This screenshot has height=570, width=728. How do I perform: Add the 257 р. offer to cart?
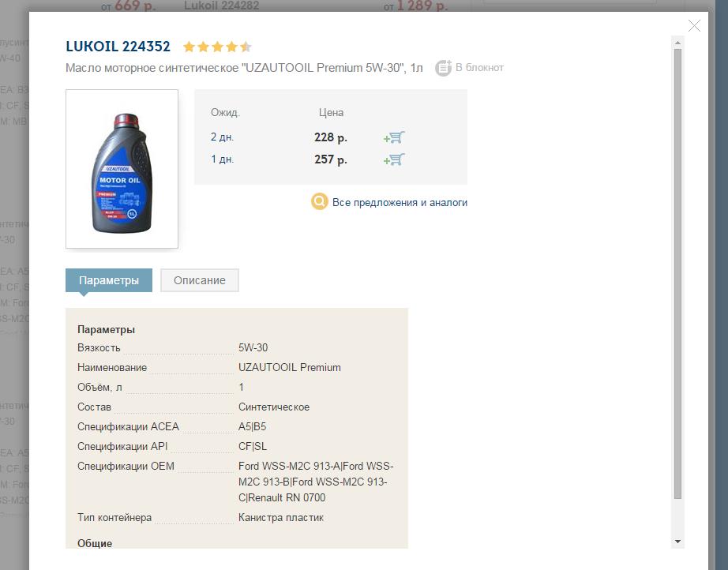point(394,159)
